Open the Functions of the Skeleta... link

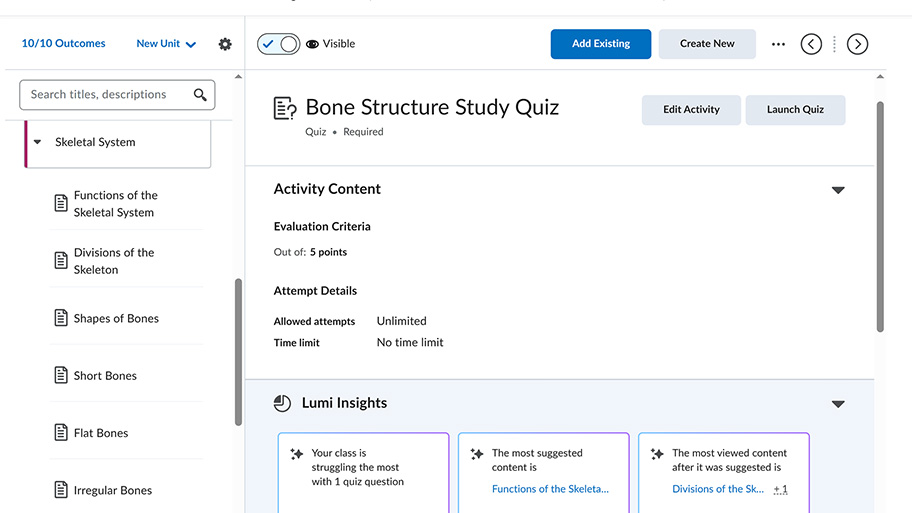(x=550, y=489)
